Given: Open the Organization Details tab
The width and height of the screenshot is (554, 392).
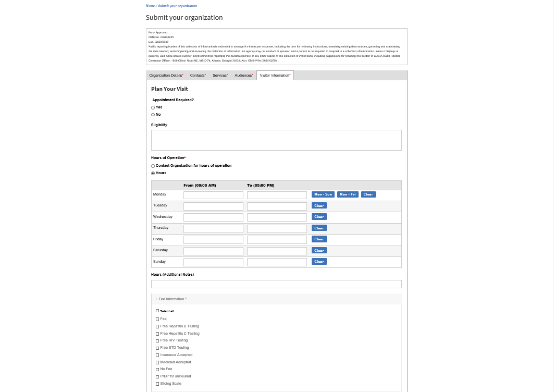Looking at the screenshot, I should coord(166,76).
